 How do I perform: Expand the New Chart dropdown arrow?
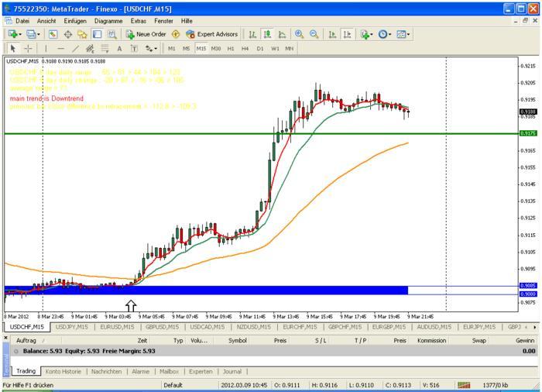[x=20, y=35]
